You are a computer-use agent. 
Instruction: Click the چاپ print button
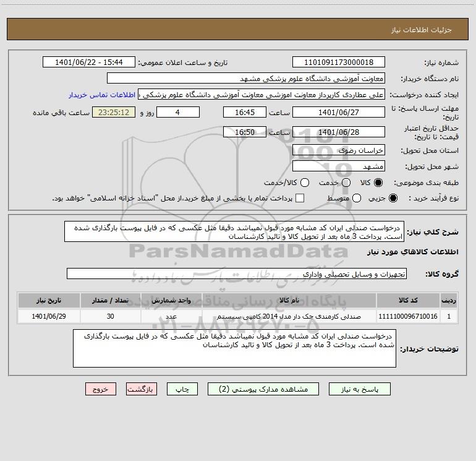[182, 389]
